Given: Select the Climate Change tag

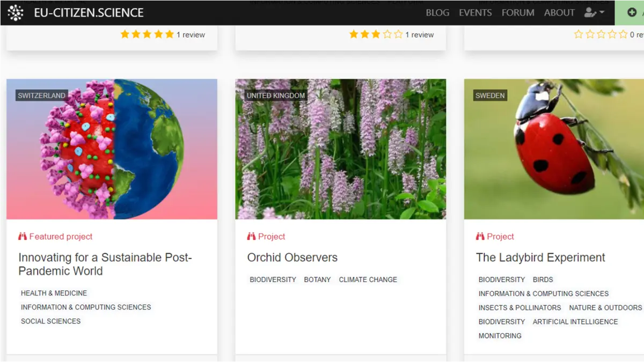Looking at the screenshot, I should (x=368, y=279).
